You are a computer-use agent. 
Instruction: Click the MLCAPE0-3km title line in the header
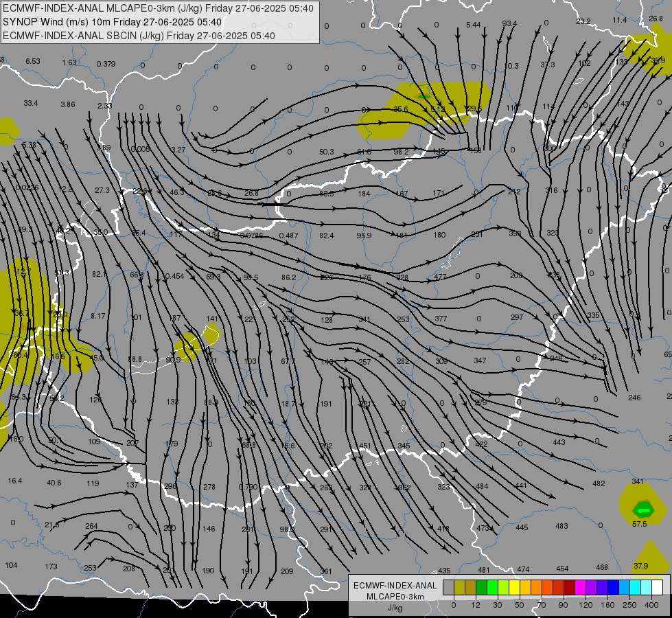tap(158, 8)
